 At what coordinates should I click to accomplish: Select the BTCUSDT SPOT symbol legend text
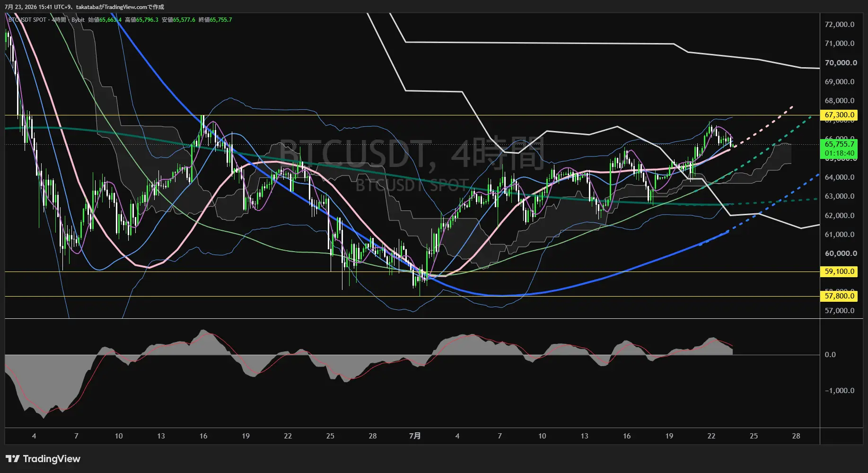tap(27, 20)
